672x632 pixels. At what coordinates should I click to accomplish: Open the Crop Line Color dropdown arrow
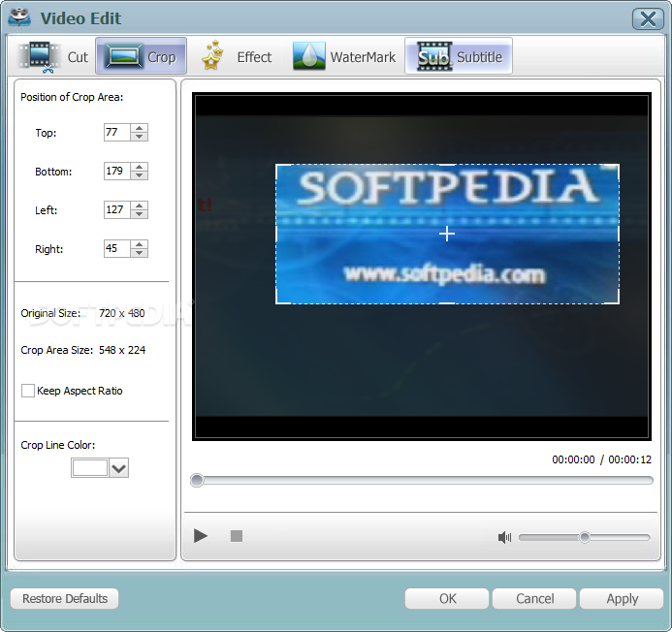click(118, 468)
